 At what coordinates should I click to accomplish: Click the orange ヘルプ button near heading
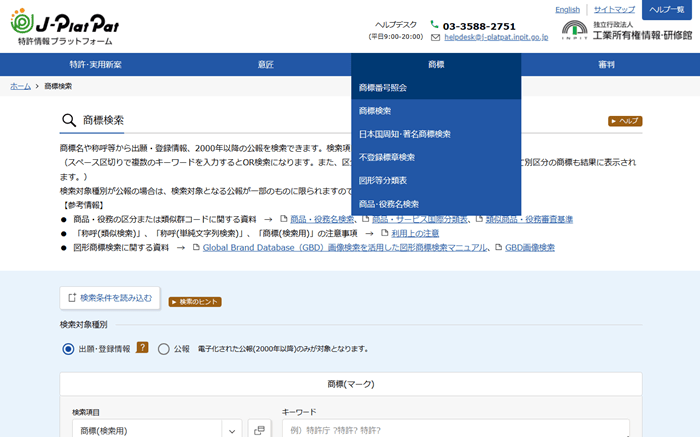coord(625,121)
